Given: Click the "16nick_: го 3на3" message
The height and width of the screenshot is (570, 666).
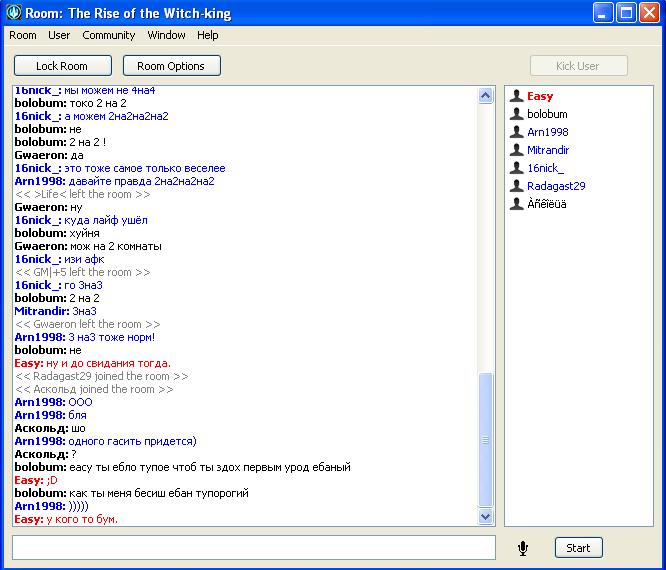Looking at the screenshot, I should 59,285.
